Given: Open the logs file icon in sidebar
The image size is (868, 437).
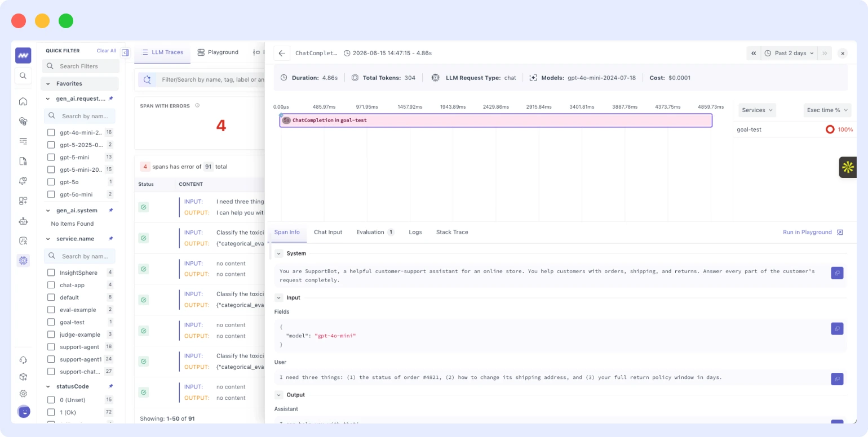Looking at the screenshot, I should (23, 161).
